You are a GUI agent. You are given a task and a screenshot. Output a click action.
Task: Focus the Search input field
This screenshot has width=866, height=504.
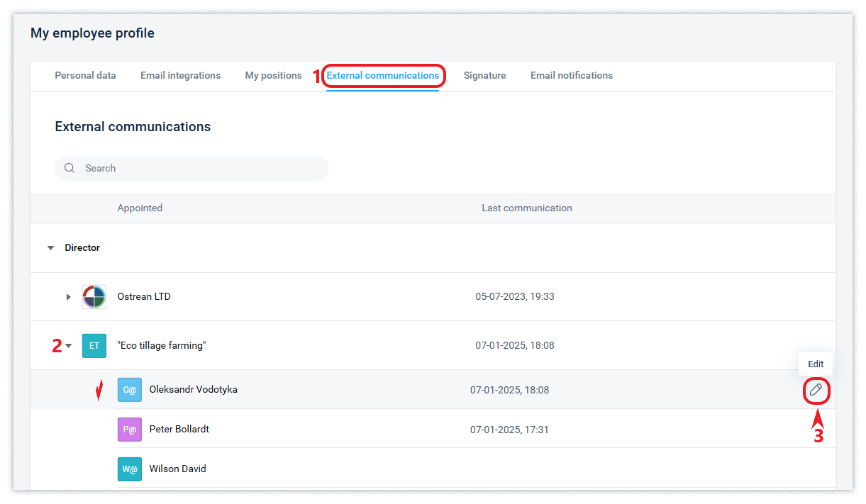199,168
